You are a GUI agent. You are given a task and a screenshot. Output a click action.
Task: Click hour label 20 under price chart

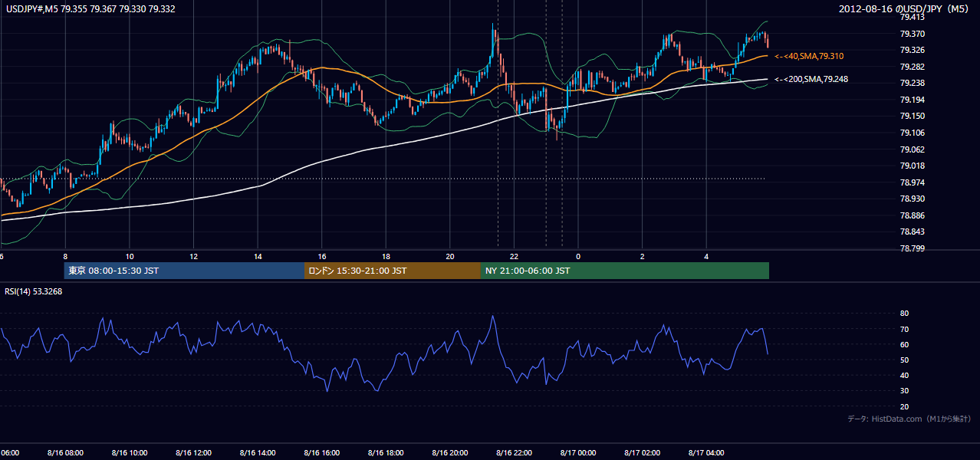[x=450, y=257]
